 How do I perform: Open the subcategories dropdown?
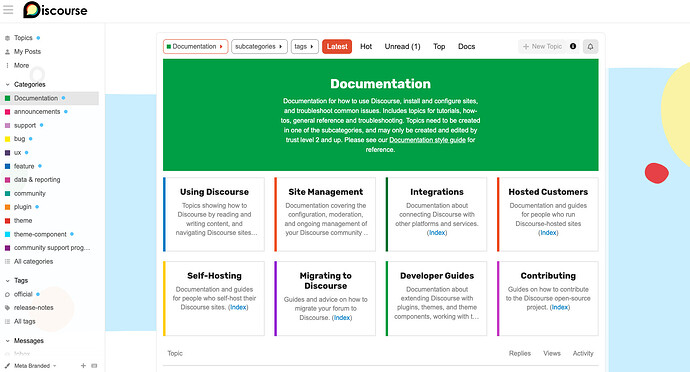tap(259, 47)
